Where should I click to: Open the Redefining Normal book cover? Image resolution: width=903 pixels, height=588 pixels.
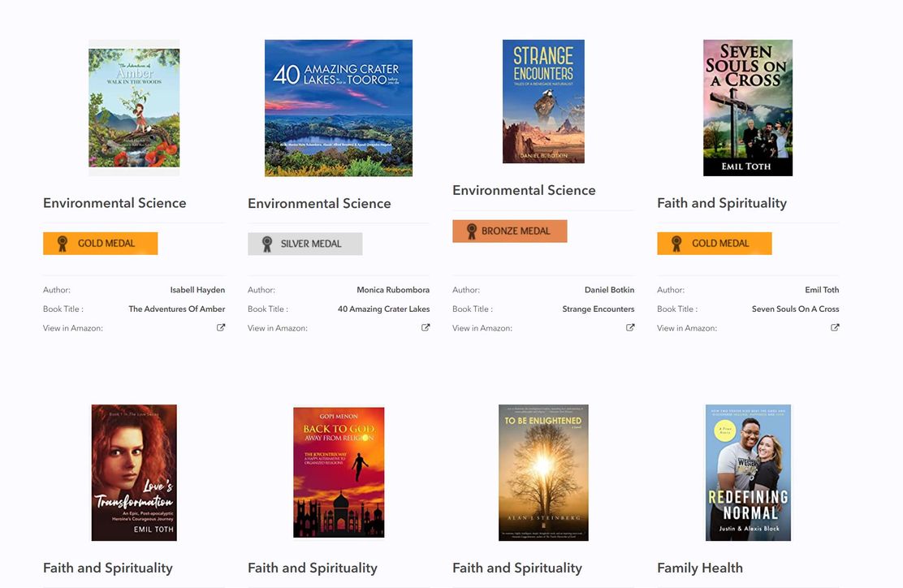[x=748, y=472]
